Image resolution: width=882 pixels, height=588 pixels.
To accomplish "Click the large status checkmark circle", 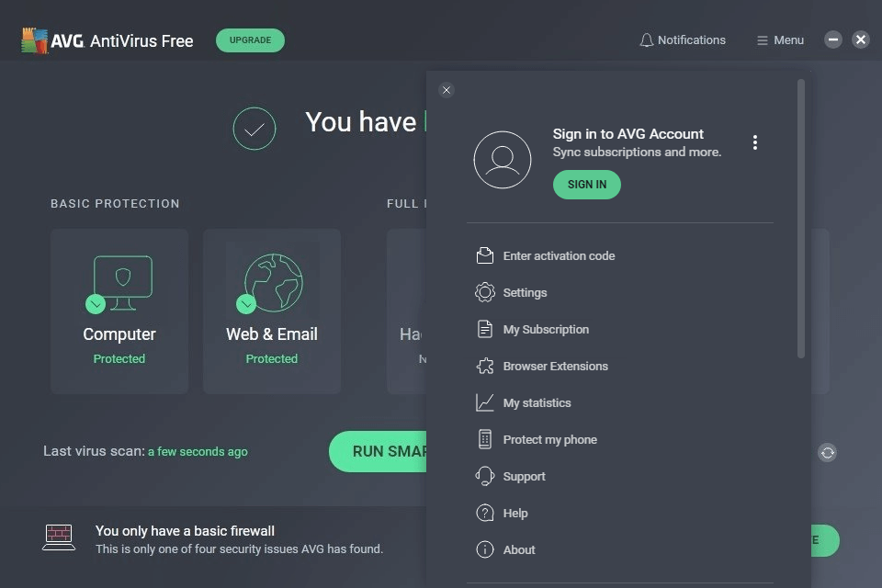I will [254, 129].
